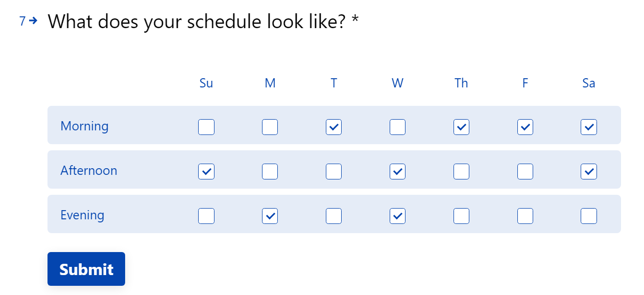
Task: Uncheck the Saturday Afternoon checkbox
Action: point(588,171)
